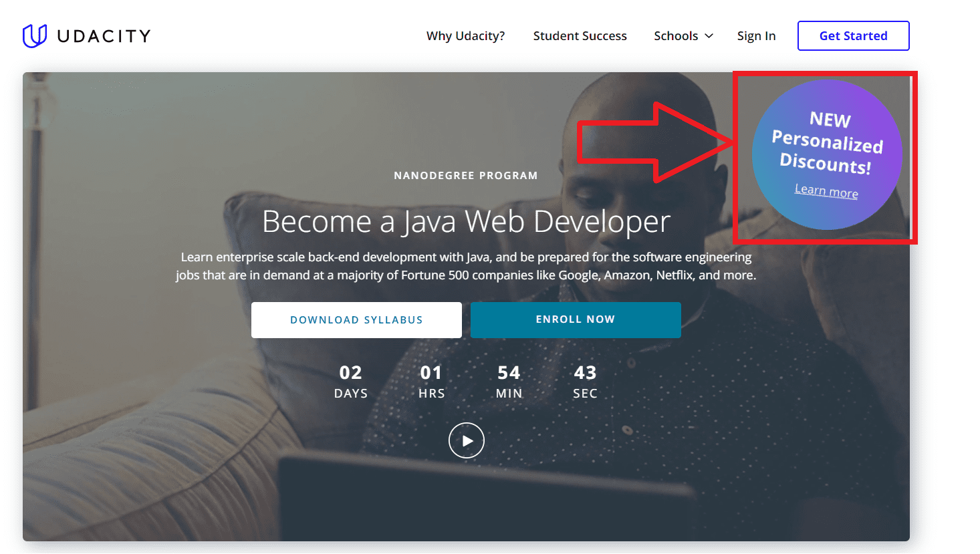Click the 02 DAYS countdown value
The width and height of the screenshot is (980, 554).
click(x=350, y=372)
